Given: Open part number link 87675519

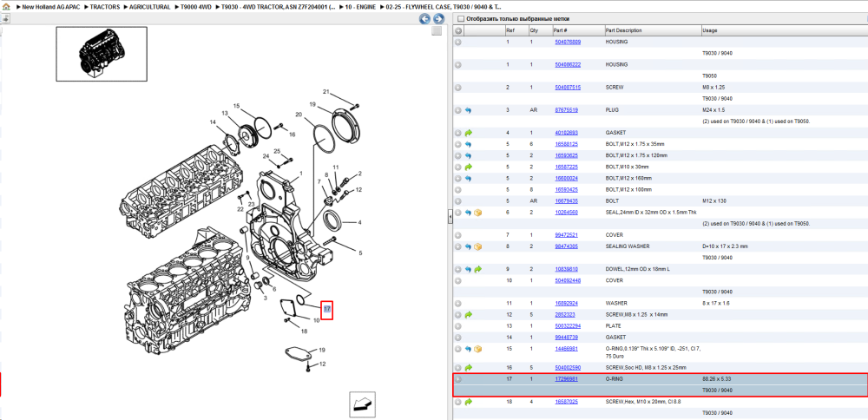Looking at the screenshot, I should 566,110.
